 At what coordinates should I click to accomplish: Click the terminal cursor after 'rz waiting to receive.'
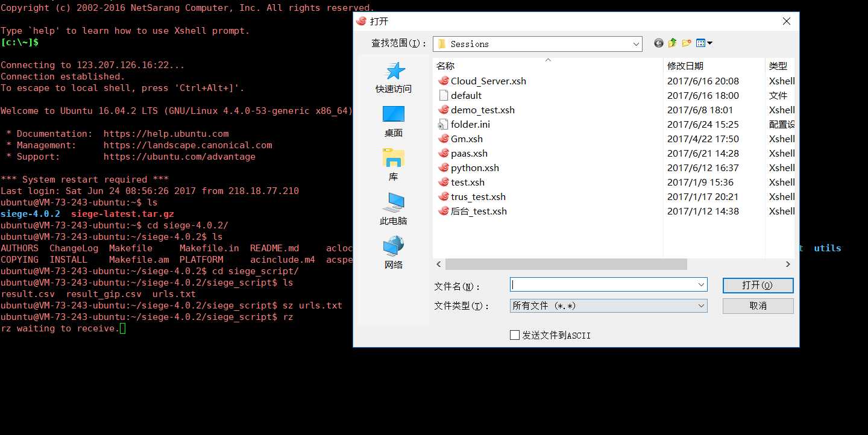122,328
